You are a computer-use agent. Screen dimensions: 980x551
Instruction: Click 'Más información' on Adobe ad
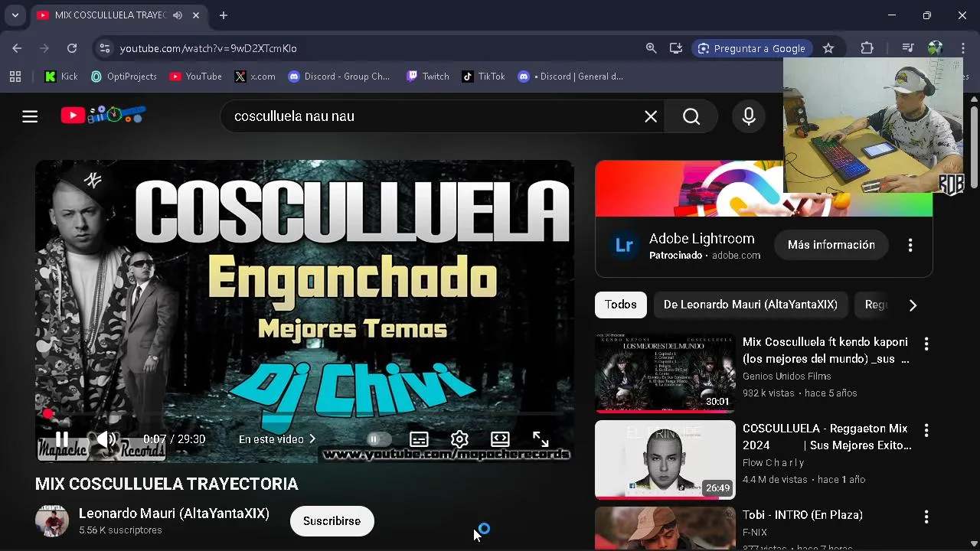(831, 245)
